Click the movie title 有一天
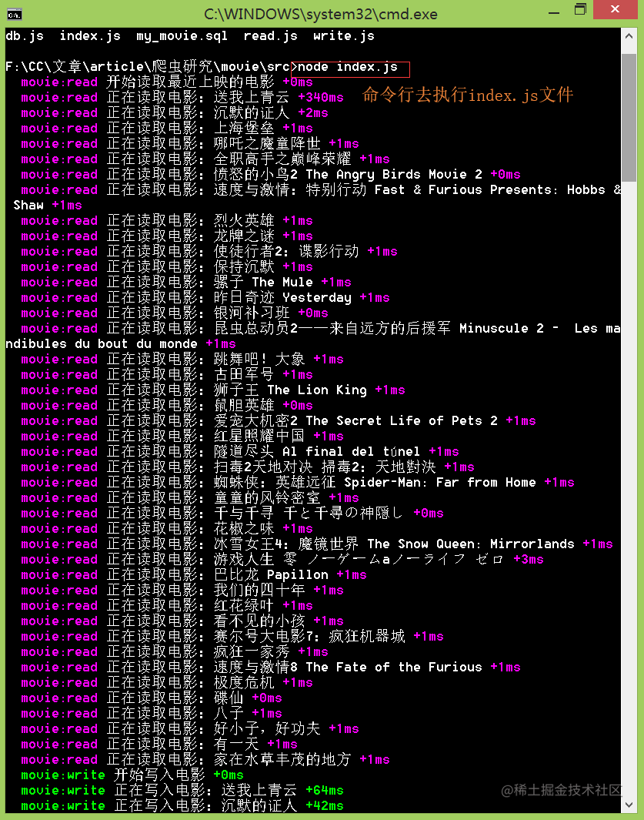Screen dimensions: 644x820 (x=236, y=745)
